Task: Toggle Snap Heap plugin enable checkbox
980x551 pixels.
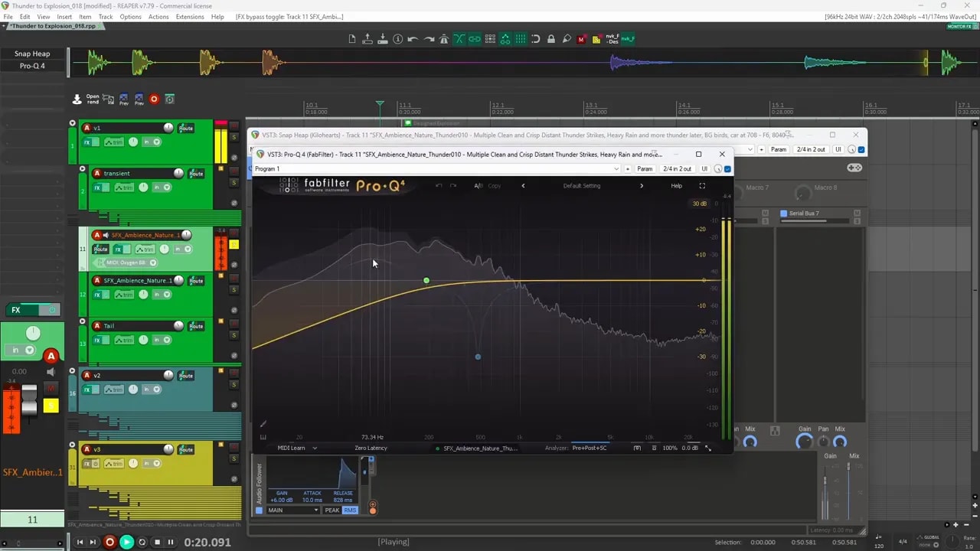Action: [861, 149]
